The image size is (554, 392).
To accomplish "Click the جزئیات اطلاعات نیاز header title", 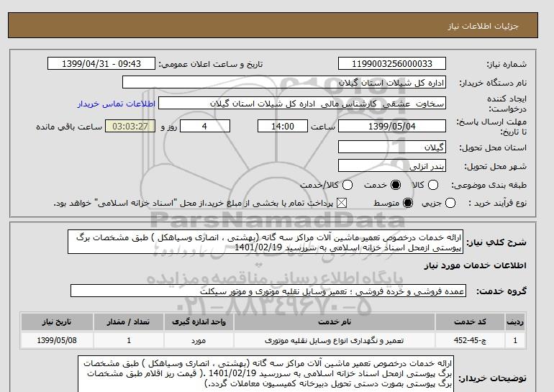I will tap(483, 26).
